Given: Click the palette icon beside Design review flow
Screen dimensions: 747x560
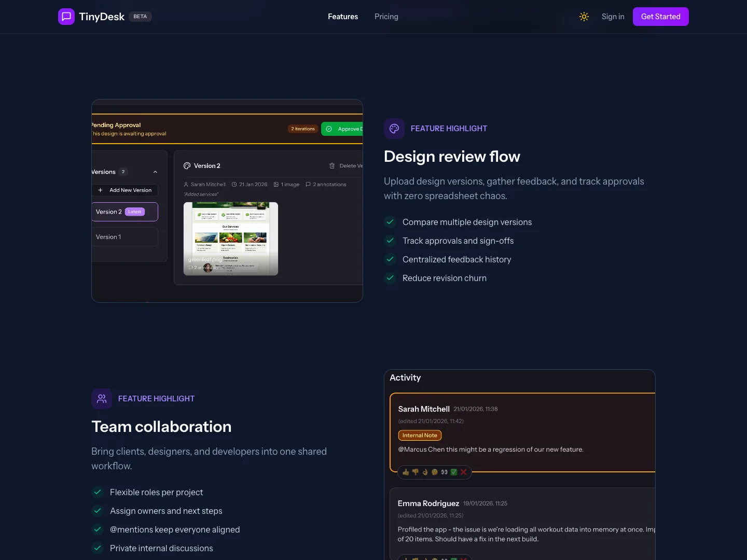Looking at the screenshot, I should (x=394, y=129).
